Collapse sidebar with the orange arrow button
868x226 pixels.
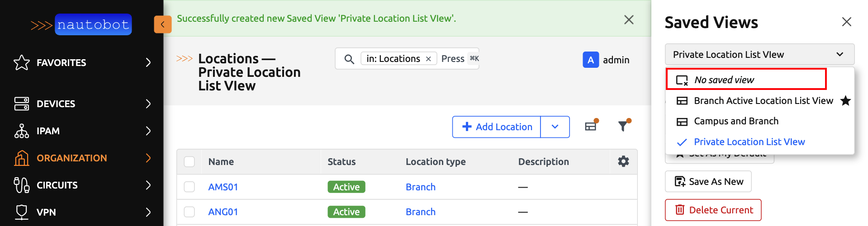[162, 24]
